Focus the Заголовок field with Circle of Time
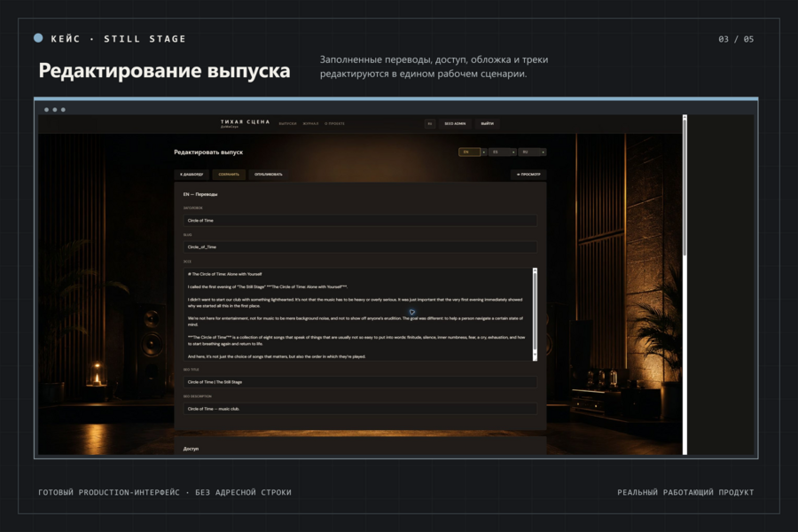Screen dimensions: 798x532 360,221
